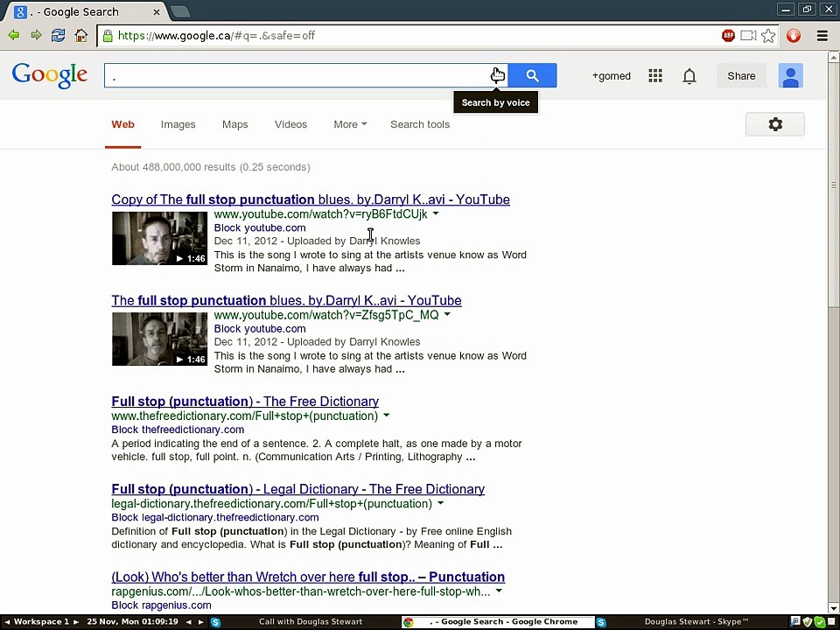The image size is (840, 630).
Task: Switch to previous workspace arrow before Workspace 1
Action: tap(7, 622)
